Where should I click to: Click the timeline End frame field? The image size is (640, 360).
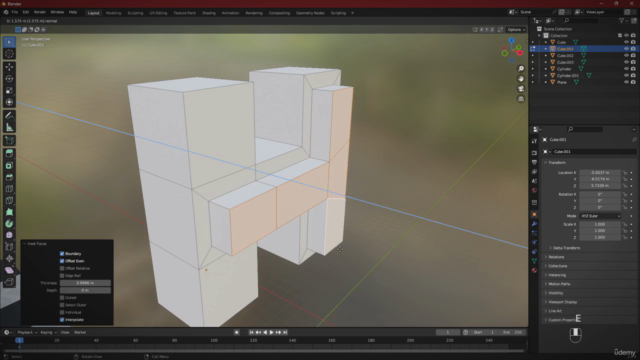click(513, 333)
